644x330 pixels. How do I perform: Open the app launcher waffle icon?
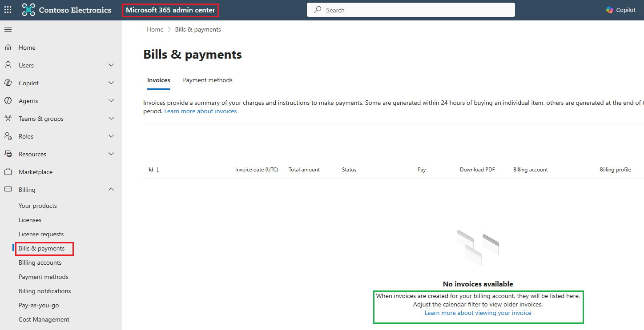click(8, 10)
